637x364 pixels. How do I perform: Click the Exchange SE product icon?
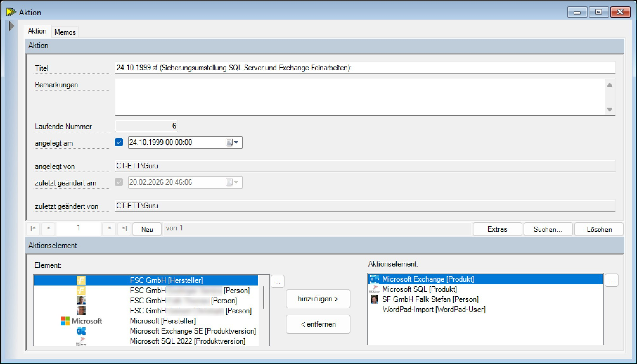point(81,331)
